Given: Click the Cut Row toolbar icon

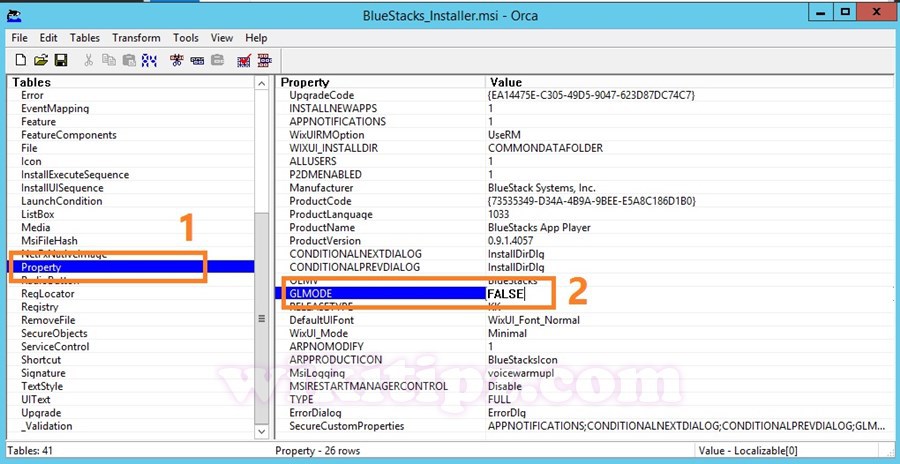Looking at the screenshot, I should 177,60.
